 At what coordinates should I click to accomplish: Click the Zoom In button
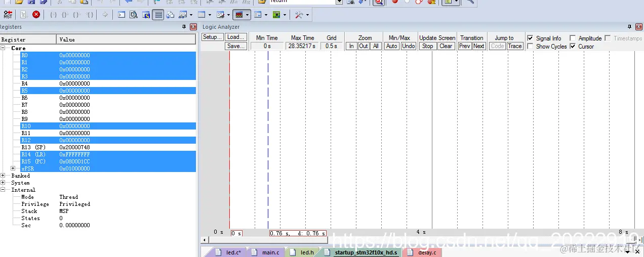351,46
